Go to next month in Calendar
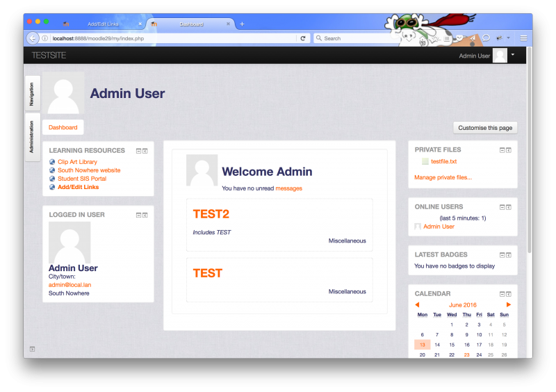This screenshot has width=556, height=392. coord(509,304)
